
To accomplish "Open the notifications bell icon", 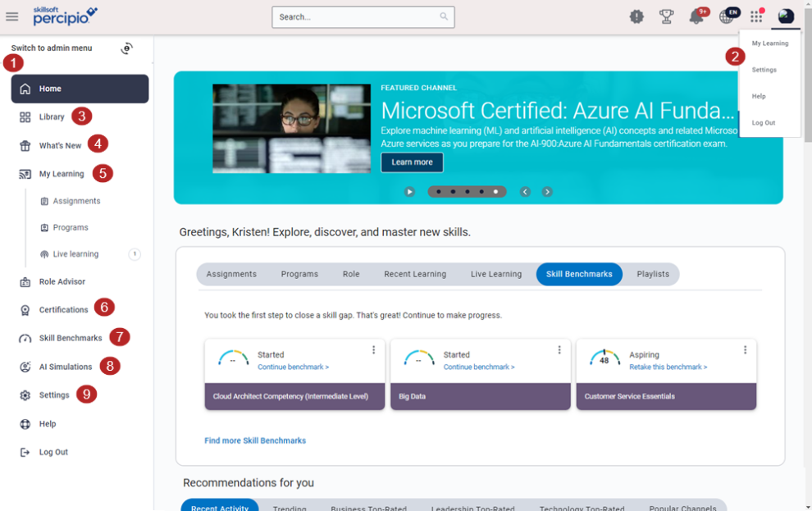I will tap(696, 17).
